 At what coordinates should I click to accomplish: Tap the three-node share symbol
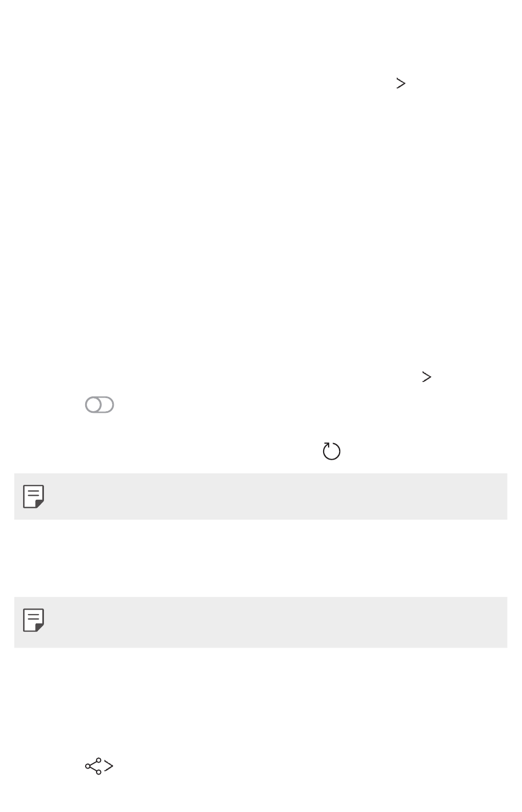[x=93, y=766]
